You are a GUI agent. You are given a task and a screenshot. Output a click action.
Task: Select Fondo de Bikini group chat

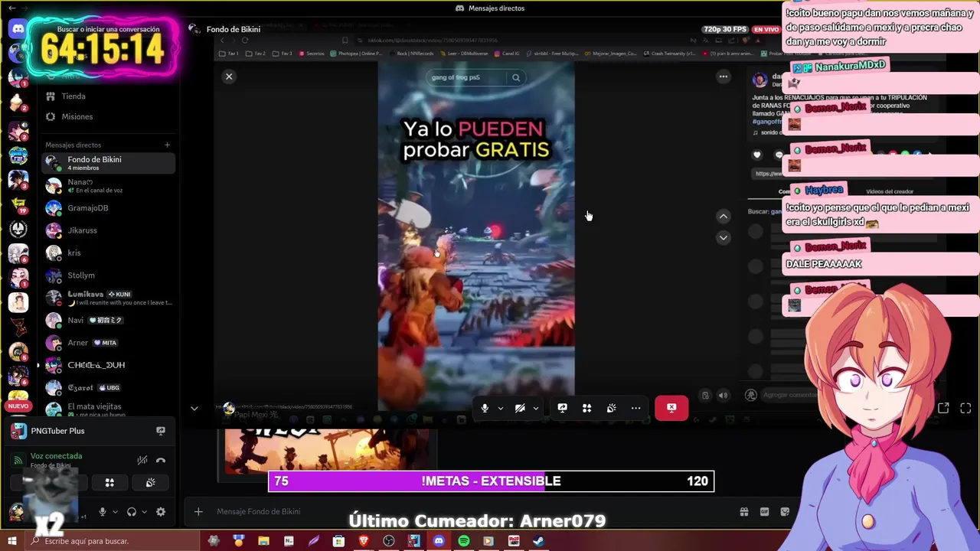[108, 163]
